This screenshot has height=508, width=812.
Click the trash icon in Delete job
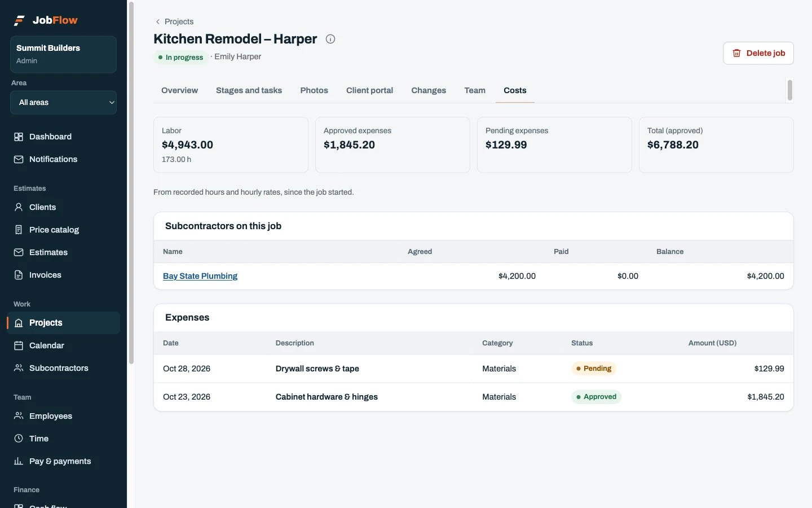click(736, 53)
